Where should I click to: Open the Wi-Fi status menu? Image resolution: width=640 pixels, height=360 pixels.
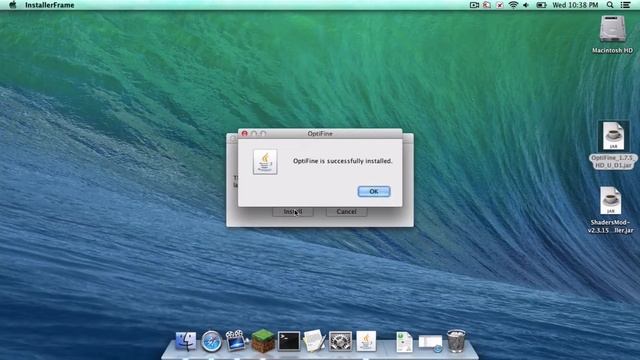[513, 5]
